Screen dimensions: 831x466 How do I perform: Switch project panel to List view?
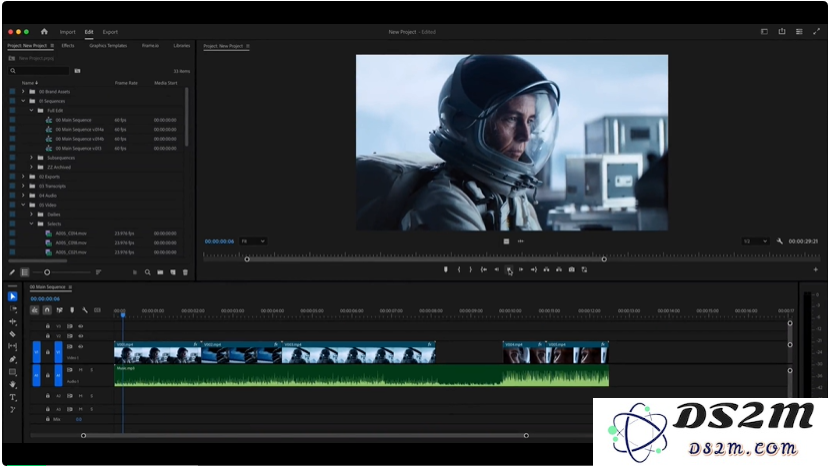[24, 272]
